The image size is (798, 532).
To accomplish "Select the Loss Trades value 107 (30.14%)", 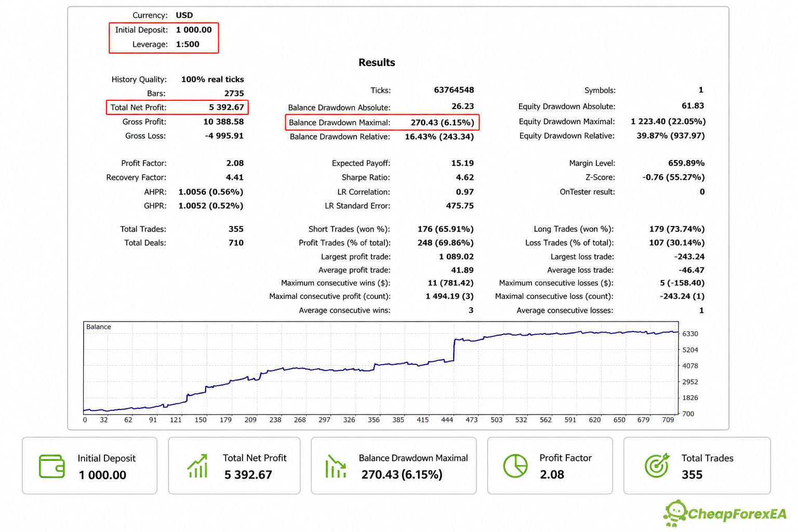I will click(677, 243).
